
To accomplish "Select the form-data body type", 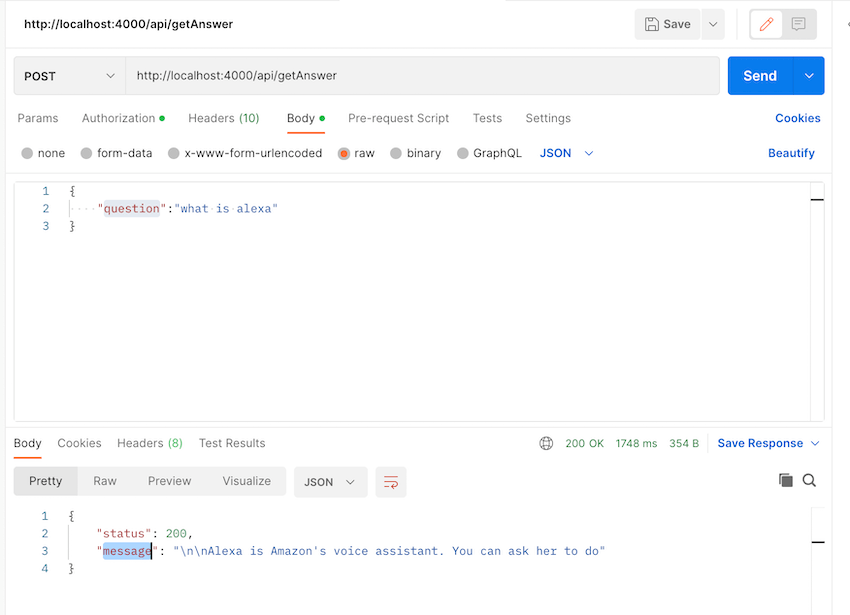I will (117, 153).
